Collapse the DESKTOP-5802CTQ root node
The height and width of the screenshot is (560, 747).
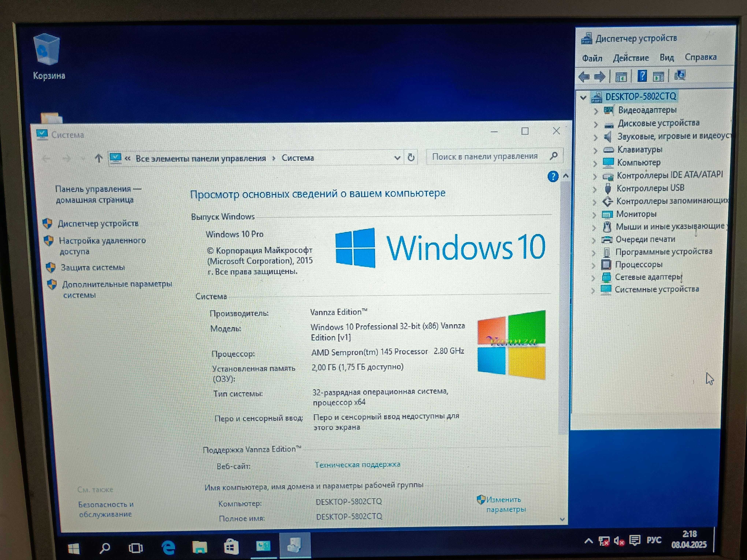[x=583, y=98]
